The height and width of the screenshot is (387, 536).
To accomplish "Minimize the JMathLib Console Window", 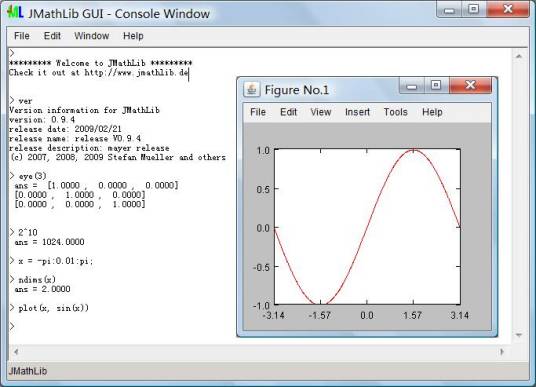I will coord(450,9).
